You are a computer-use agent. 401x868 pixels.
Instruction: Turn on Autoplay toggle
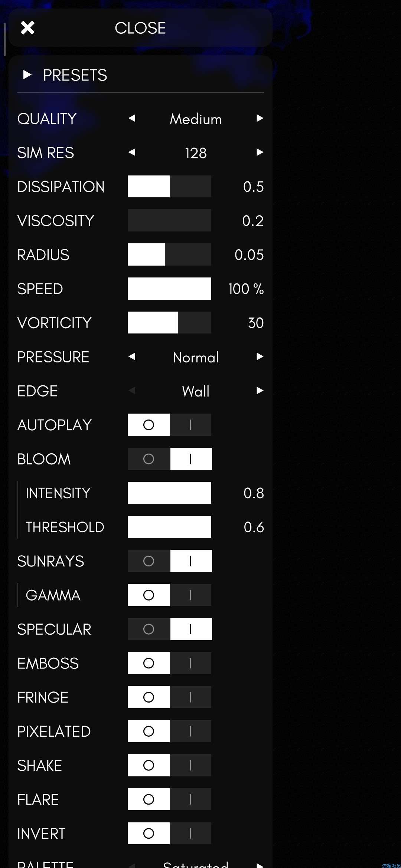coord(190,425)
